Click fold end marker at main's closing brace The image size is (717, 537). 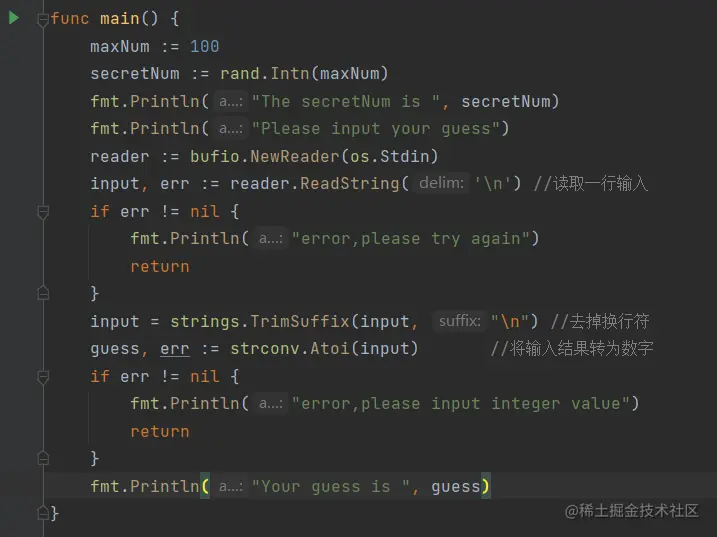[x=43, y=513]
